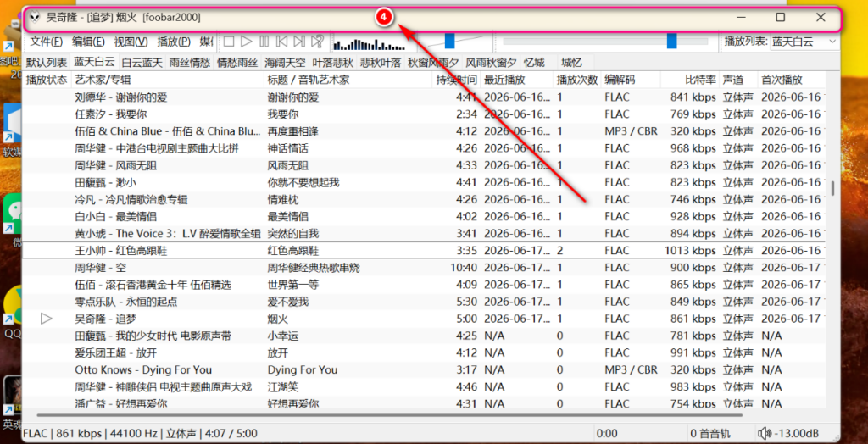The height and width of the screenshot is (444, 868).
Task: Open the 风雨秋窗夕 playlist tab
Action: (491, 62)
